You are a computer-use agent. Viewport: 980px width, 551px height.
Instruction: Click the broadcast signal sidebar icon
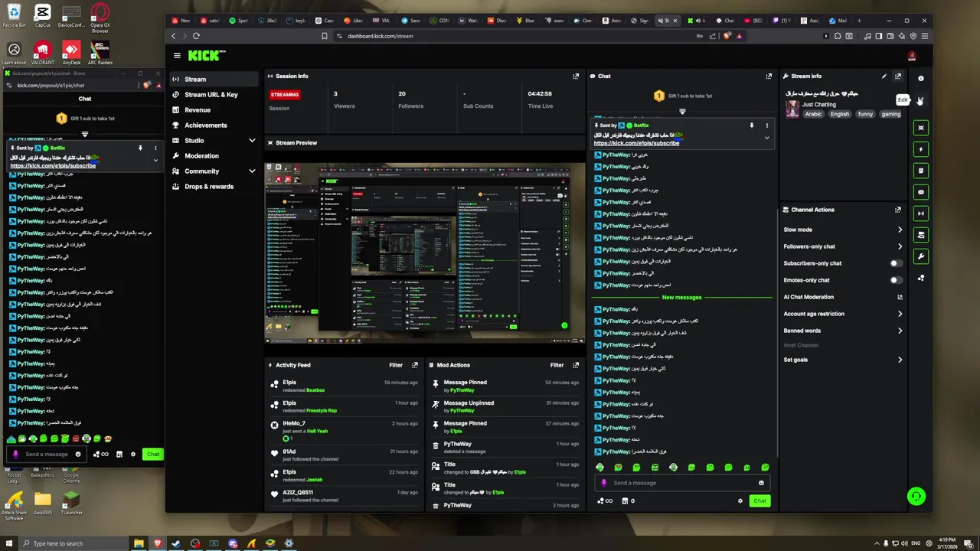[x=921, y=214]
